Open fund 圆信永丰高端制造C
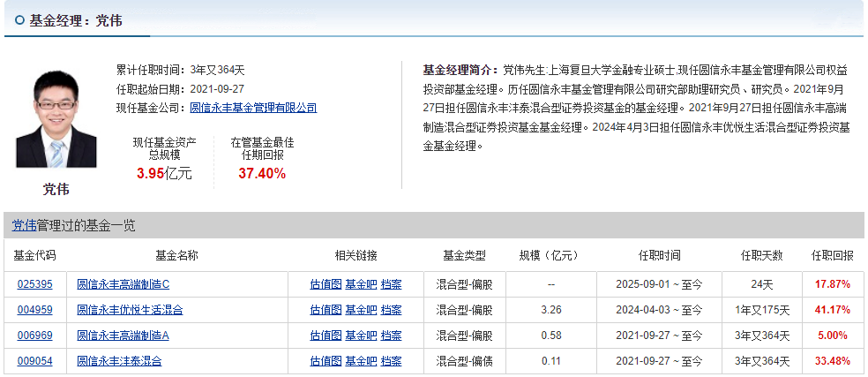The image size is (868, 377). 123,284
